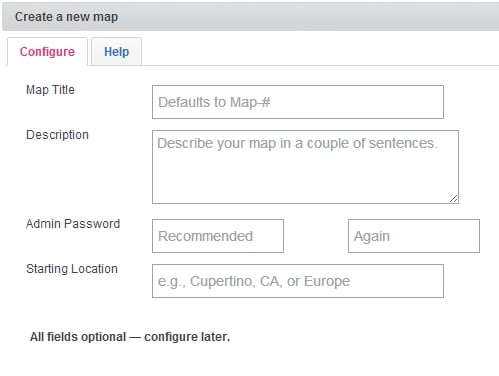Select the Admin Password entry box
The width and height of the screenshot is (499, 376).
218,236
